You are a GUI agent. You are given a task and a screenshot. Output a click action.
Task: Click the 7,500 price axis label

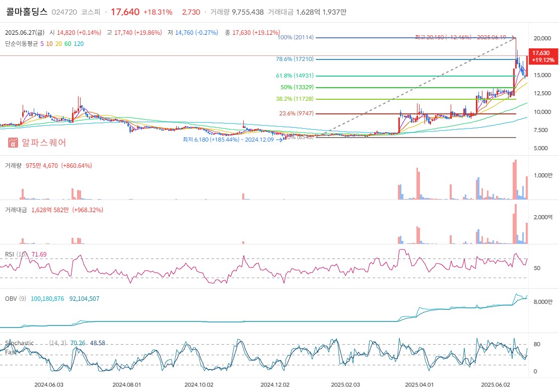pyautogui.click(x=540, y=130)
